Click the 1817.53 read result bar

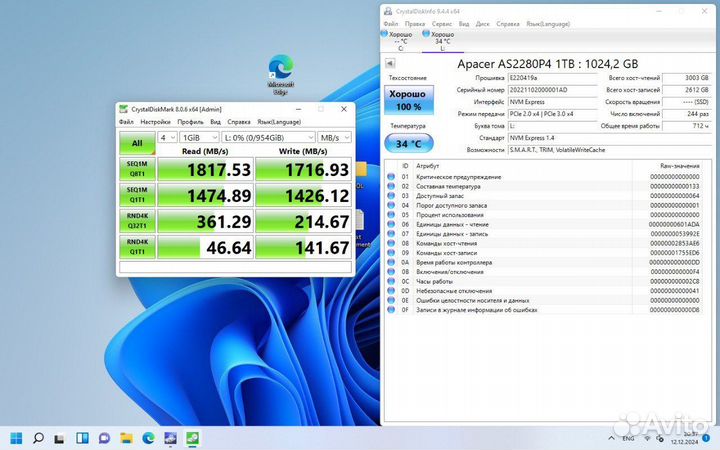point(205,169)
